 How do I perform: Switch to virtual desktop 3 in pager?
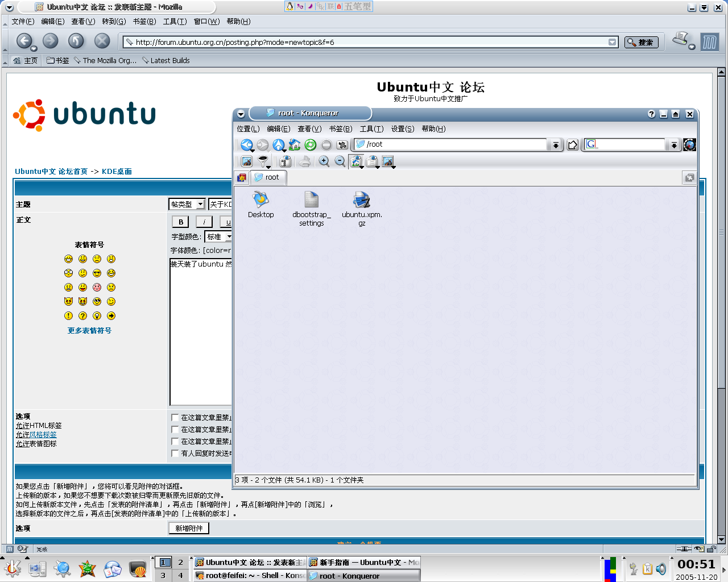[x=163, y=575]
